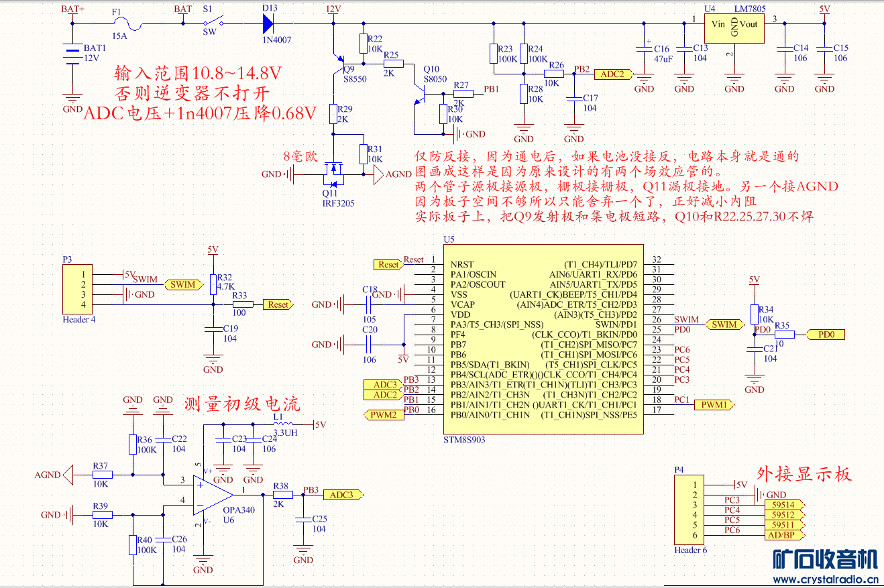Click the red title '外接显示板'
The width and height of the screenshot is (884, 588).
point(804,474)
